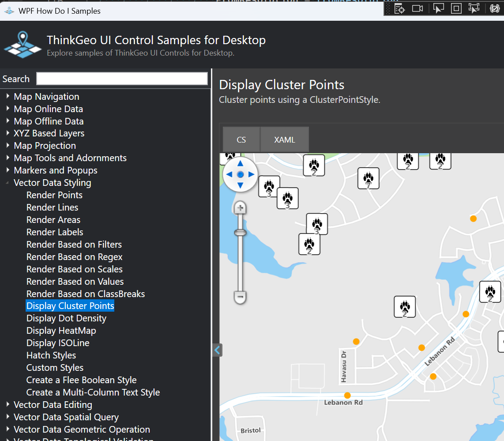Collapse the sidebar with the blue chevron
This screenshot has width=504, height=441.
point(217,350)
